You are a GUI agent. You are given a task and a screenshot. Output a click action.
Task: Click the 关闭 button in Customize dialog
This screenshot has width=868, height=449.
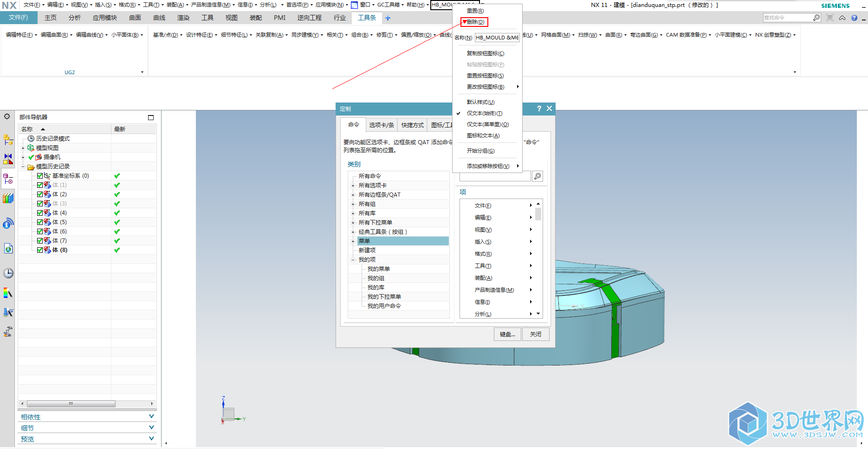tap(536, 334)
